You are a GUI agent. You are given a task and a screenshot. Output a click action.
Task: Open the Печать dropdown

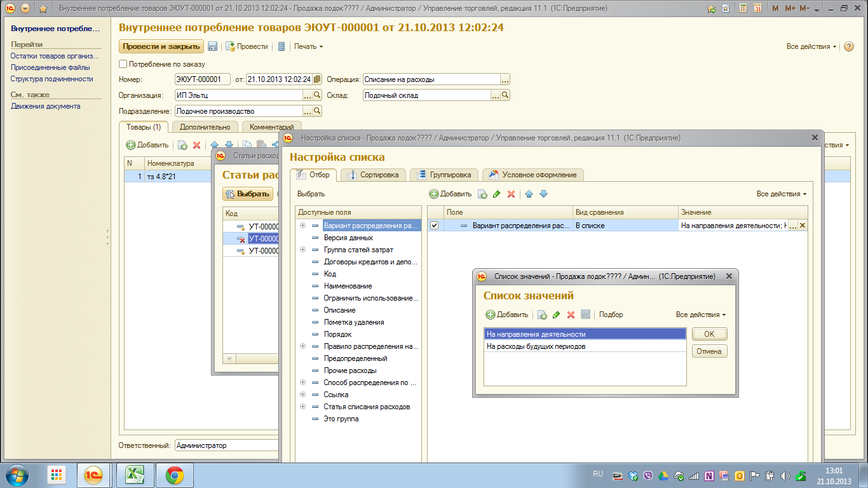tap(308, 46)
